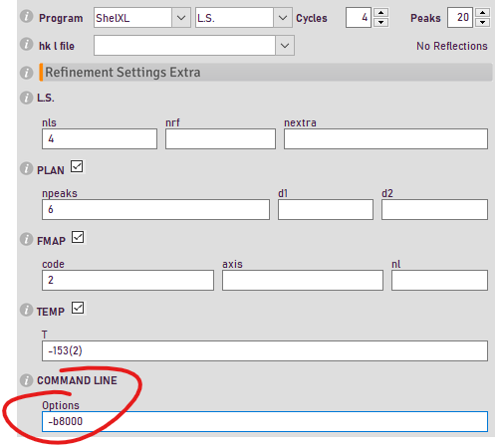The image size is (500, 448).
Task: Click the nextra input field
Action: pyautogui.click(x=385, y=139)
